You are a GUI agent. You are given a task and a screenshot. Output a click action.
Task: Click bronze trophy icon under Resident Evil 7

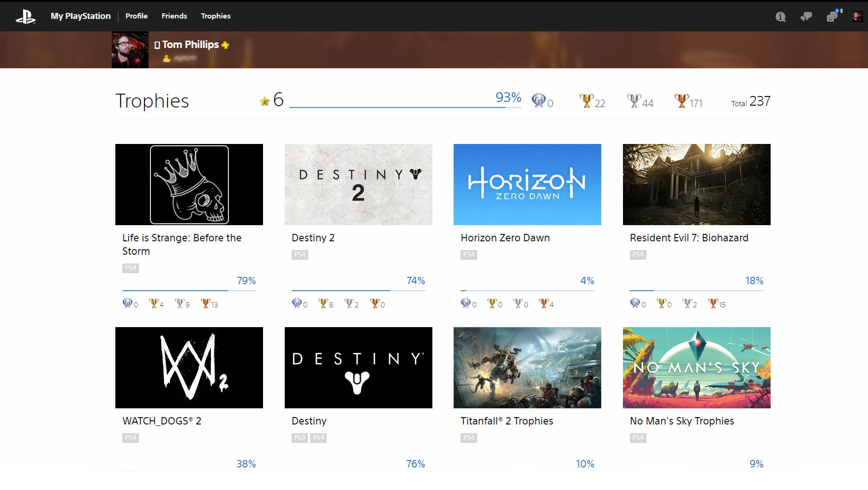713,303
